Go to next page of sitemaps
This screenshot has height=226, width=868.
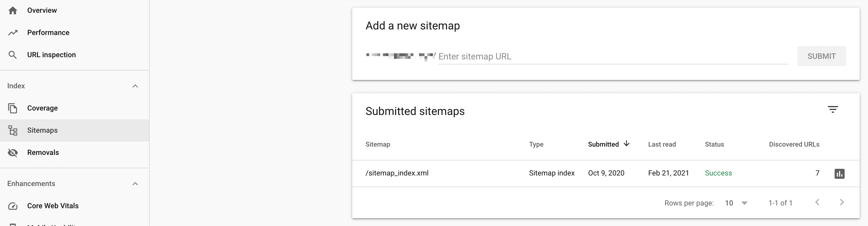842,202
